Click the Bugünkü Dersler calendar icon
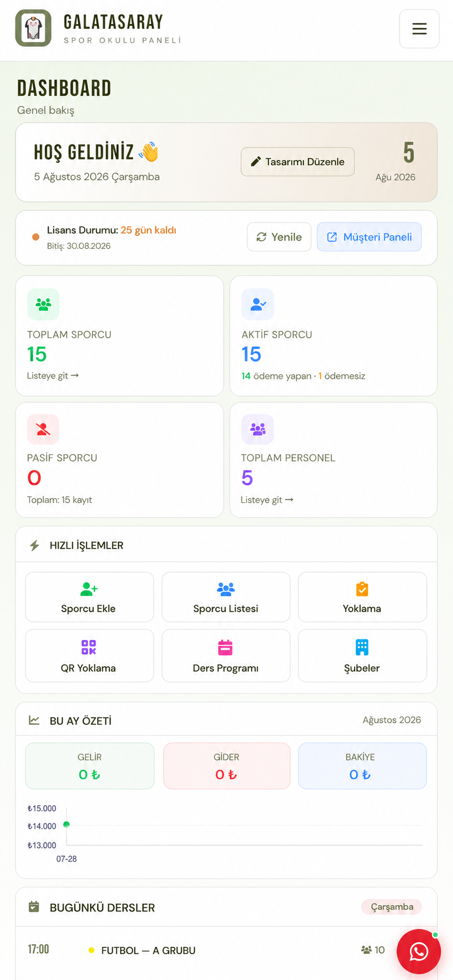 click(x=34, y=907)
